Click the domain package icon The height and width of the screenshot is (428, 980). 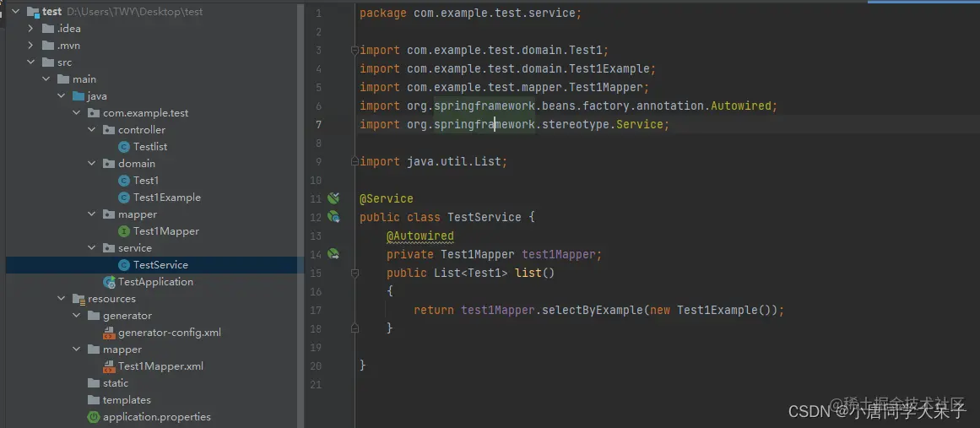coord(109,163)
